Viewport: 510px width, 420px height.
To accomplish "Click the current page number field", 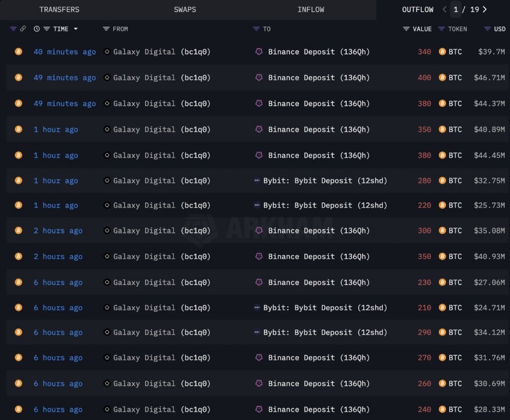I will (x=455, y=9).
